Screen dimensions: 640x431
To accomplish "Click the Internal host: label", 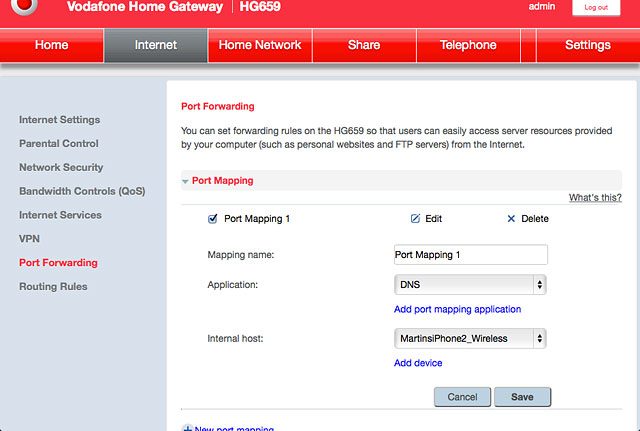I will [235, 338].
